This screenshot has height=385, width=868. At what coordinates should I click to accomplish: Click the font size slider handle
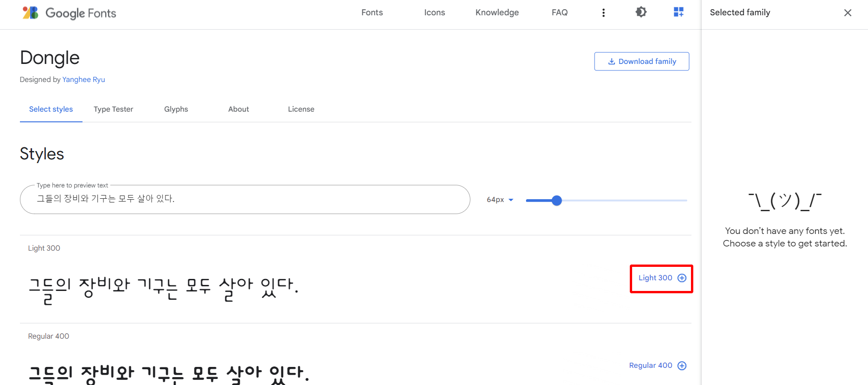[557, 201]
